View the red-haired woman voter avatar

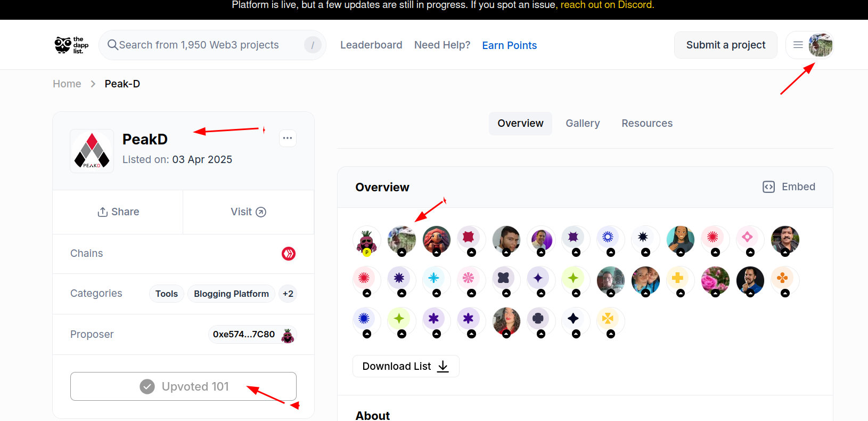[x=506, y=322]
